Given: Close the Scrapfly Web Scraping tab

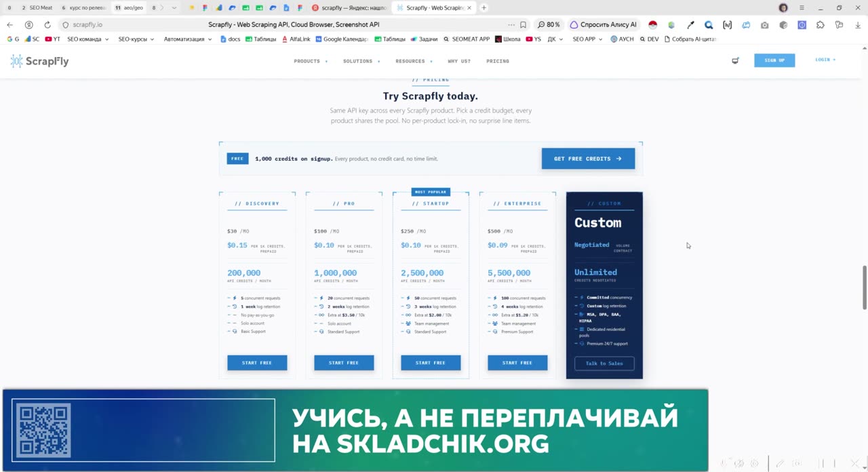Looking at the screenshot, I should pyautogui.click(x=469, y=7).
